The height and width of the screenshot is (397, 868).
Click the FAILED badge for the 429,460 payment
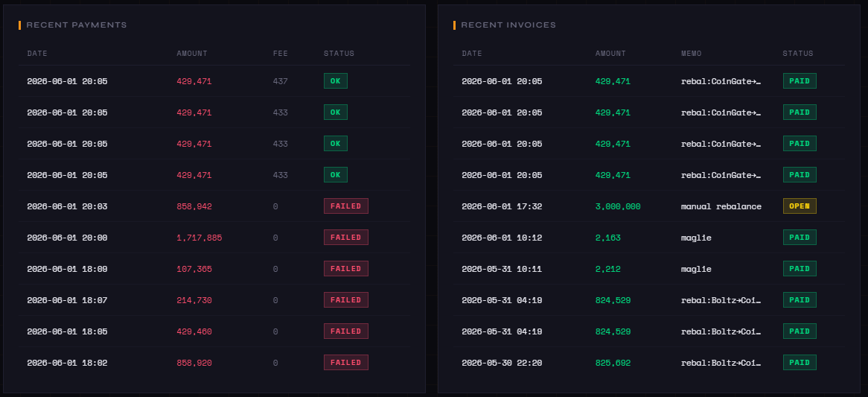click(x=346, y=331)
